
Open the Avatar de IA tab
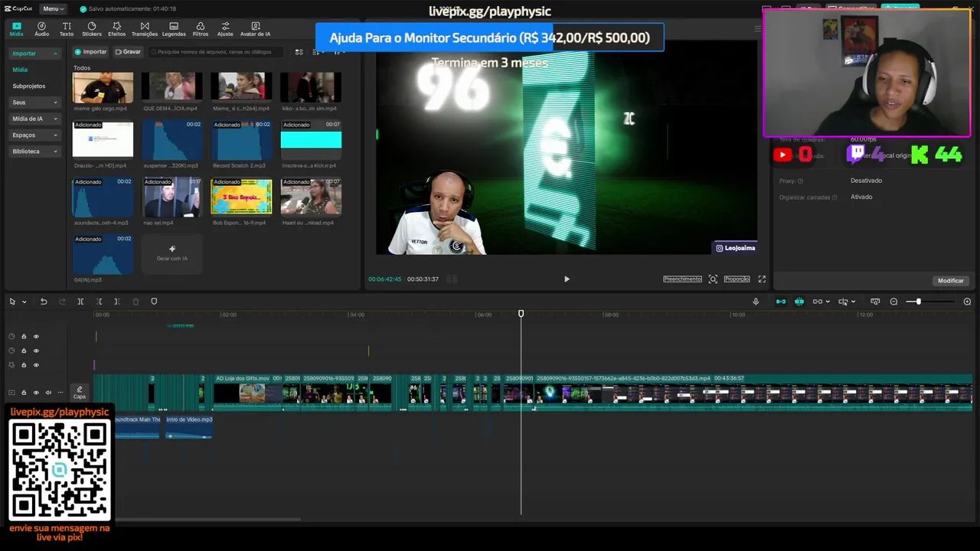255,29
